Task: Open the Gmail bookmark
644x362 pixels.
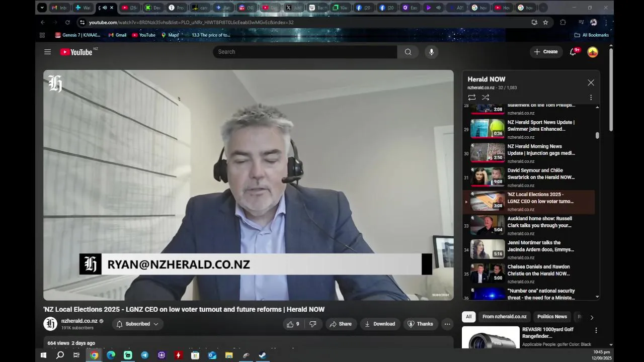Action: 117,35
